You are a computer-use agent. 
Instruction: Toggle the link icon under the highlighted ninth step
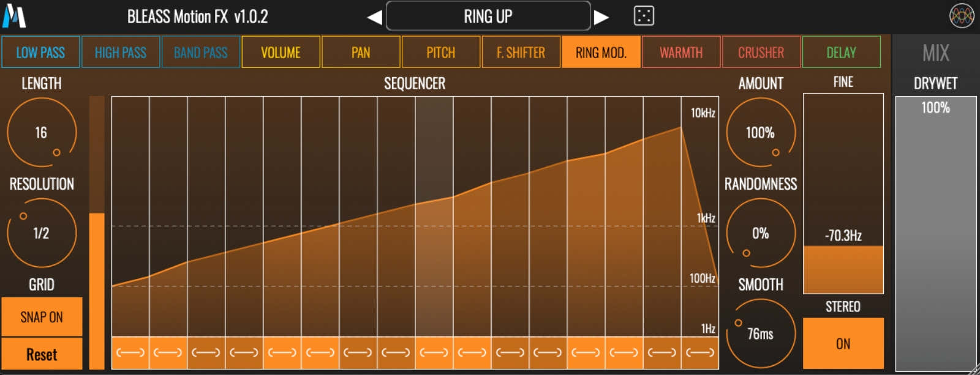pyautogui.click(x=434, y=352)
